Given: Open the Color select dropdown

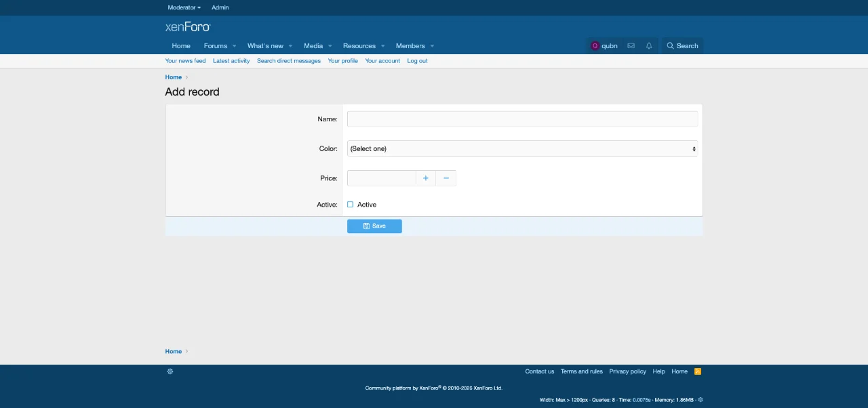Looking at the screenshot, I should (x=521, y=148).
